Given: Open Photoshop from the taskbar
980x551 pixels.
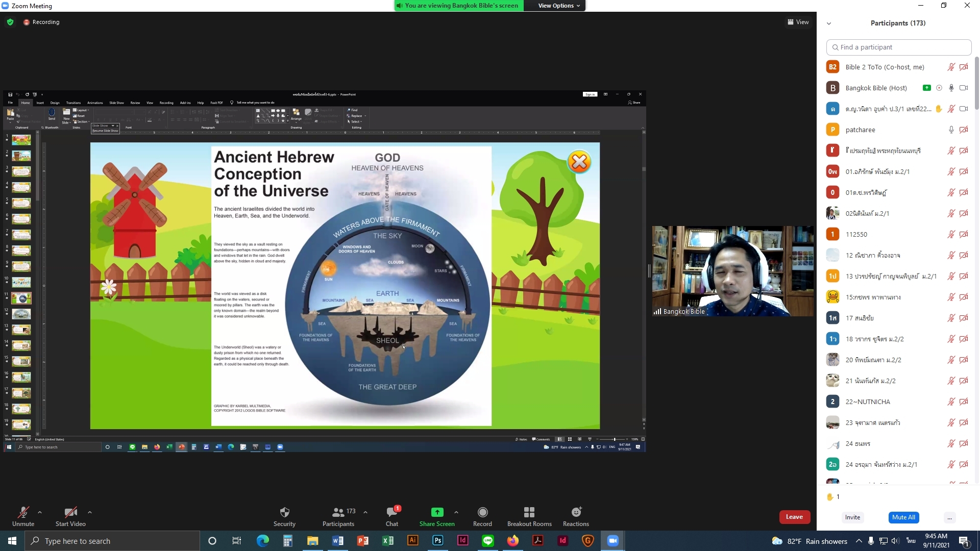Looking at the screenshot, I should (x=438, y=541).
